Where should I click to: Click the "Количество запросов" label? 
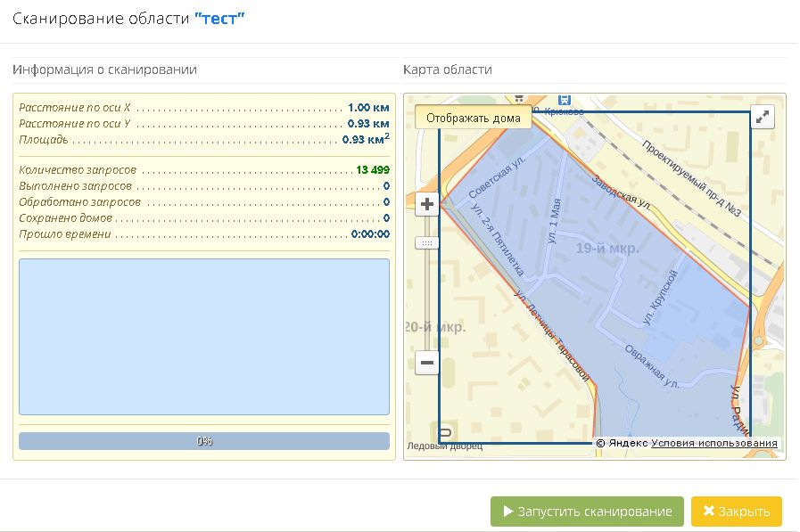coord(78,169)
